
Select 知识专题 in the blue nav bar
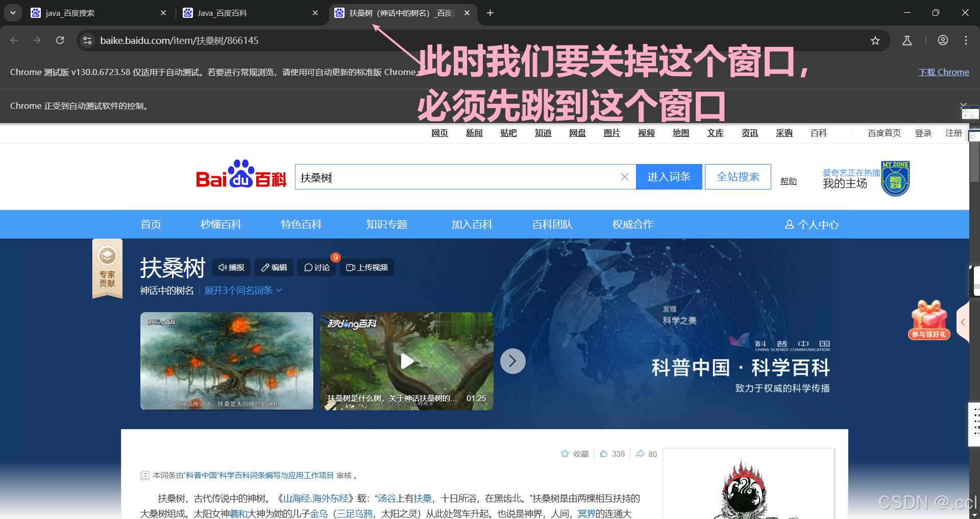pos(386,224)
